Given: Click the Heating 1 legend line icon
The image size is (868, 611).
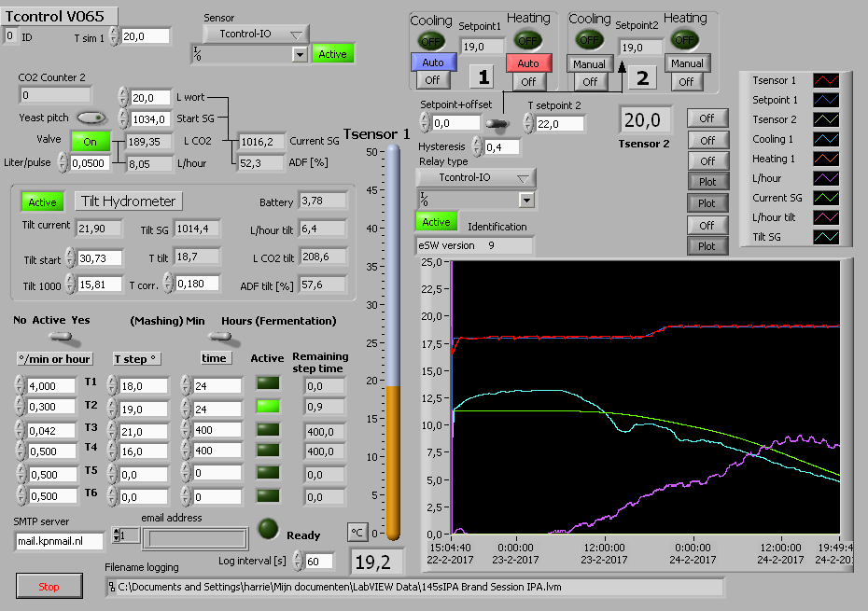Looking at the screenshot, I should [x=827, y=160].
